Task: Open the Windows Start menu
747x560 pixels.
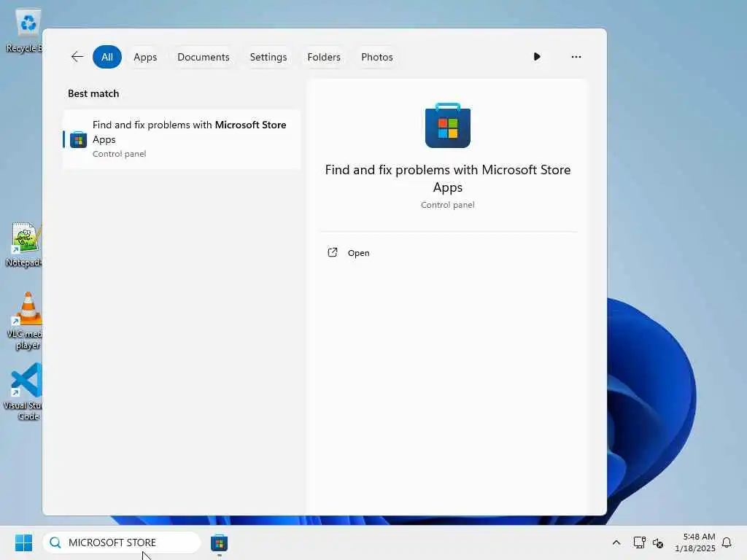Action: tap(23, 542)
